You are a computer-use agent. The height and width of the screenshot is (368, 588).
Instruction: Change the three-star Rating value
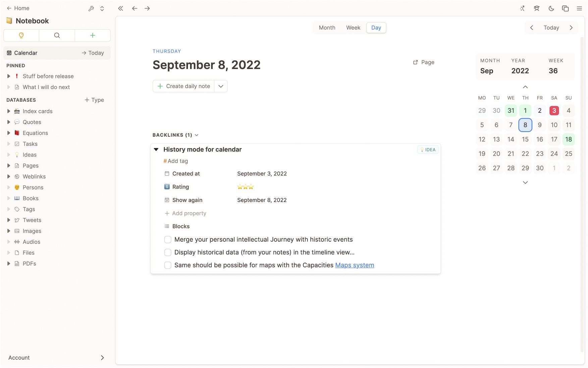[x=246, y=187]
